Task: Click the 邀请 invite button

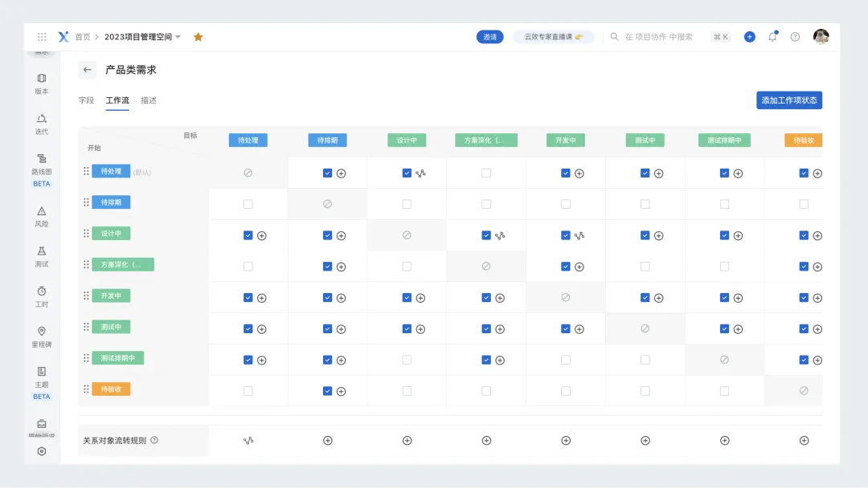Action: [x=490, y=37]
